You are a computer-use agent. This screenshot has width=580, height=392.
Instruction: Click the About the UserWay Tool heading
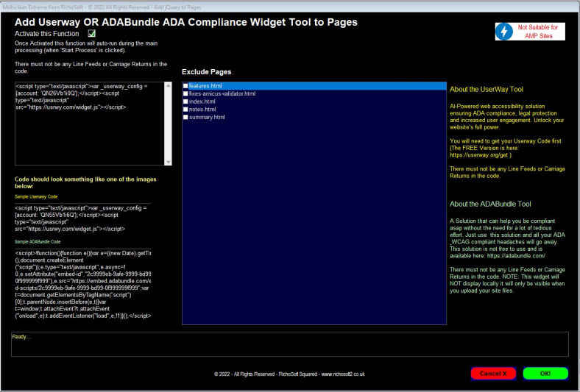(487, 90)
